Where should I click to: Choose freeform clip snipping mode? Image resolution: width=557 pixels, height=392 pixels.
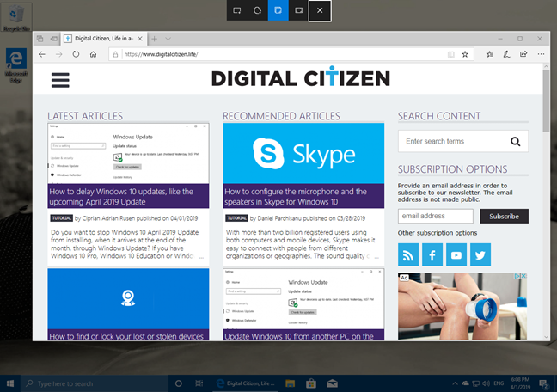[x=258, y=10]
